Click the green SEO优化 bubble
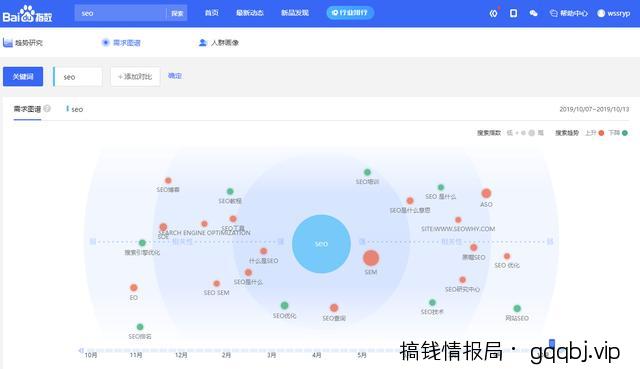640x369 pixels. pyautogui.click(x=284, y=305)
